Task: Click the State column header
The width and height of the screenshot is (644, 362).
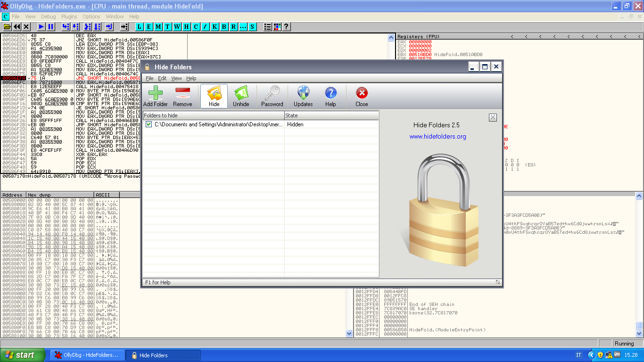Action: tap(331, 115)
